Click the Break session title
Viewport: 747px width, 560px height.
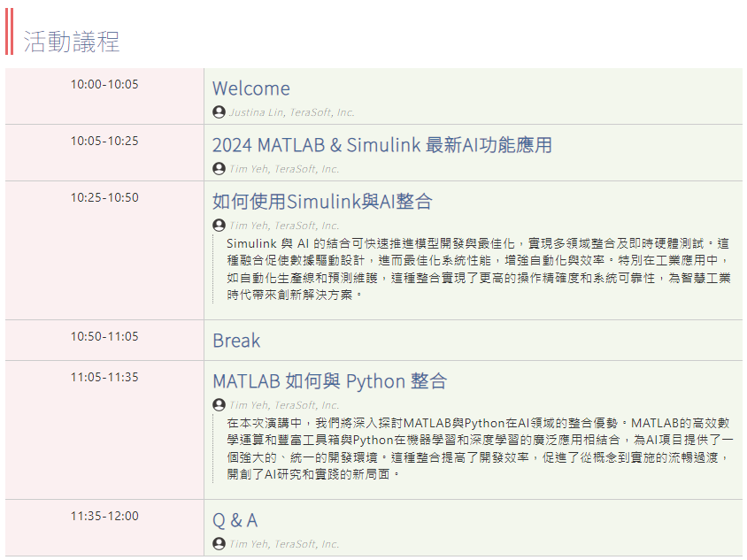pyautogui.click(x=236, y=341)
